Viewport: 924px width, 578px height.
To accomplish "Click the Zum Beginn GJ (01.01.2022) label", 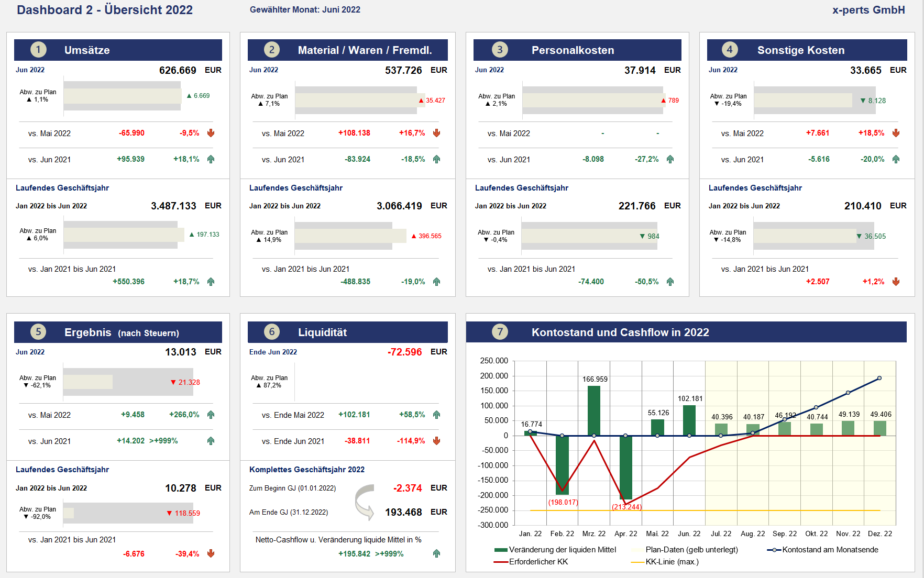I will click(292, 488).
